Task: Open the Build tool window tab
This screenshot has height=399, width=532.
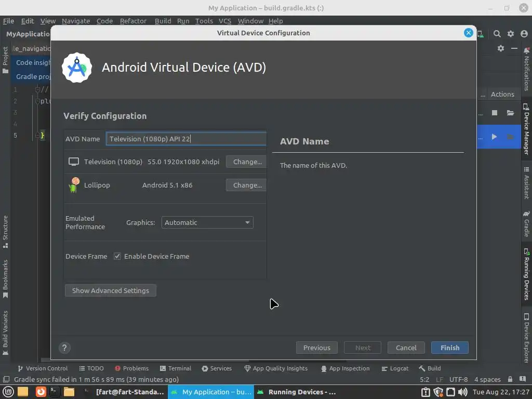Action: 430,368
